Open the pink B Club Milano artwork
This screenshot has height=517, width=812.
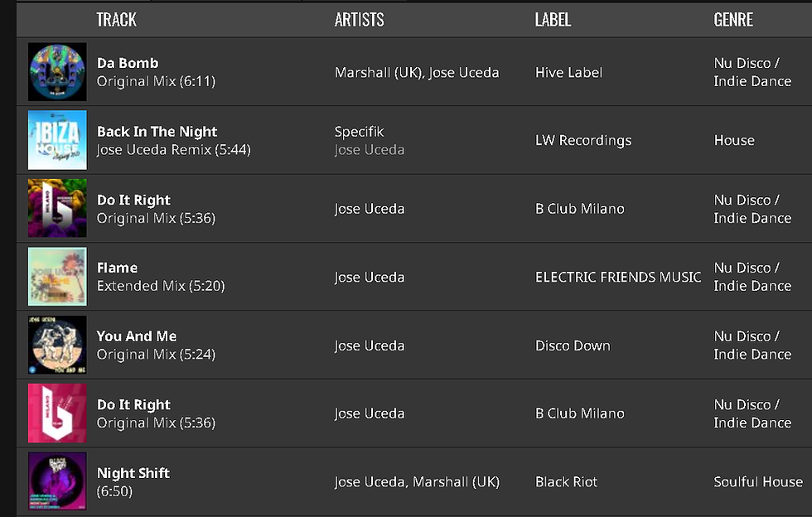(57, 413)
